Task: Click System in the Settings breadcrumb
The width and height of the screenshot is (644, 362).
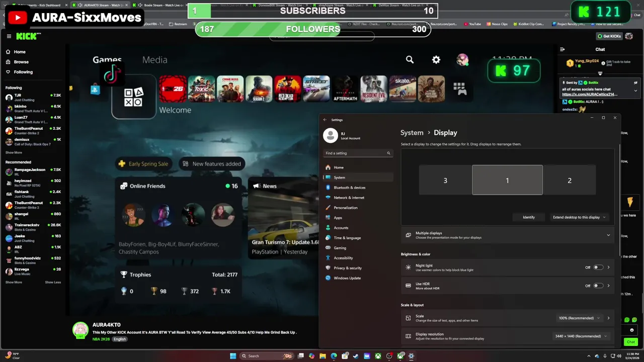Action: (412, 133)
